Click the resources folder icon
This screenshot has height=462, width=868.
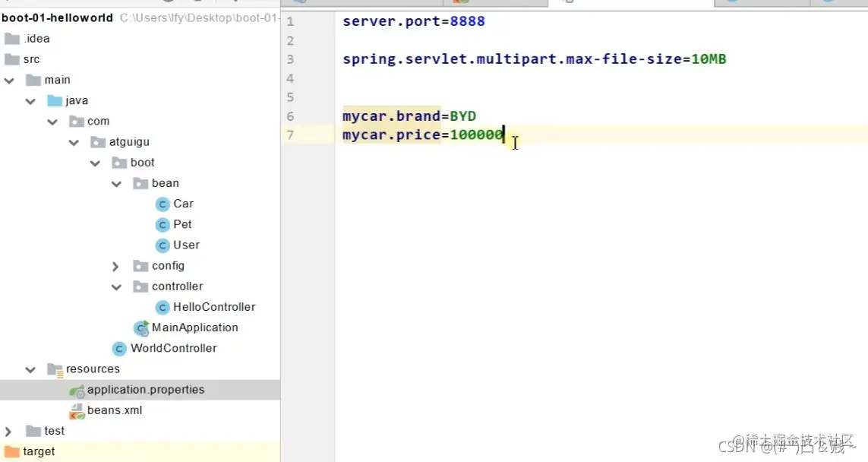(55, 369)
